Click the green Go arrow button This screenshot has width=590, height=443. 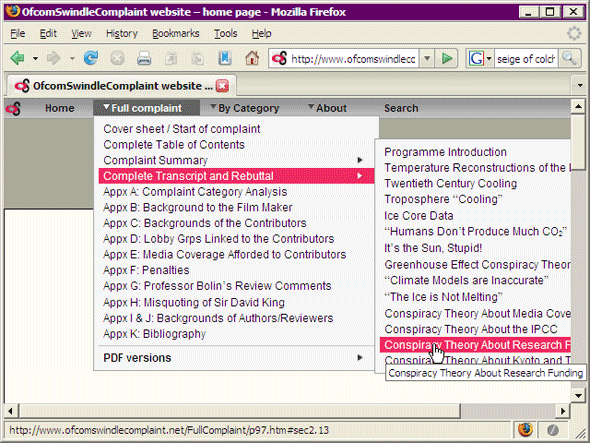pyautogui.click(x=447, y=59)
